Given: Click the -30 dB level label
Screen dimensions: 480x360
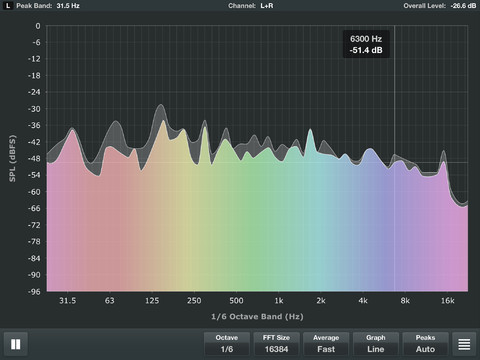Looking at the screenshot, I should tap(34, 109).
